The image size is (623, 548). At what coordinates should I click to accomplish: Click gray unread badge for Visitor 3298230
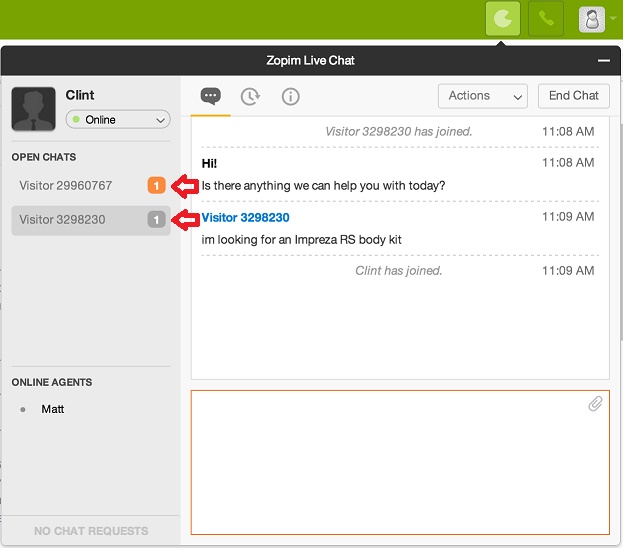click(x=156, y=220)
